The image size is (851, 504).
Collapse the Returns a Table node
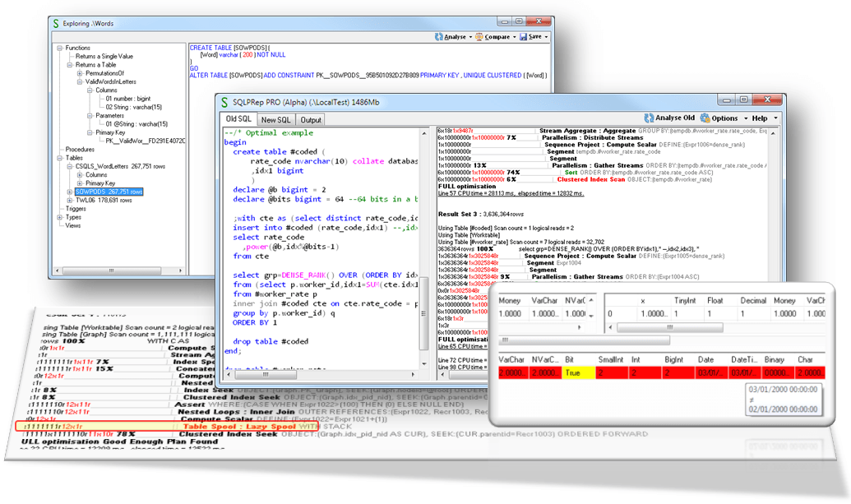[x=69, y=65]
